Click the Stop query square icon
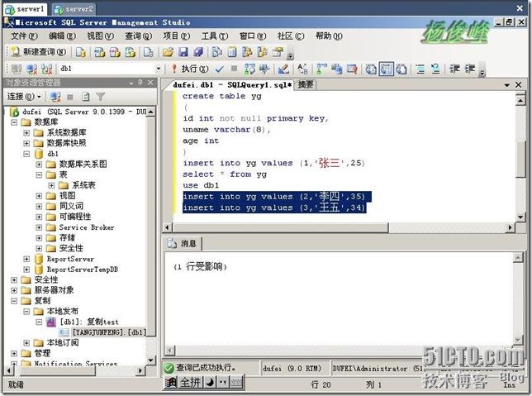 234,69
